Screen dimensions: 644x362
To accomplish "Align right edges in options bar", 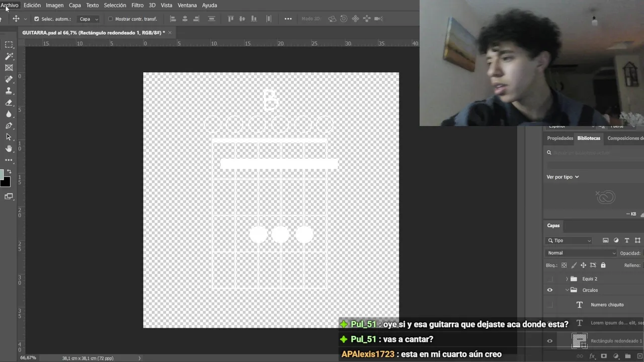I will tap(196, 19).
